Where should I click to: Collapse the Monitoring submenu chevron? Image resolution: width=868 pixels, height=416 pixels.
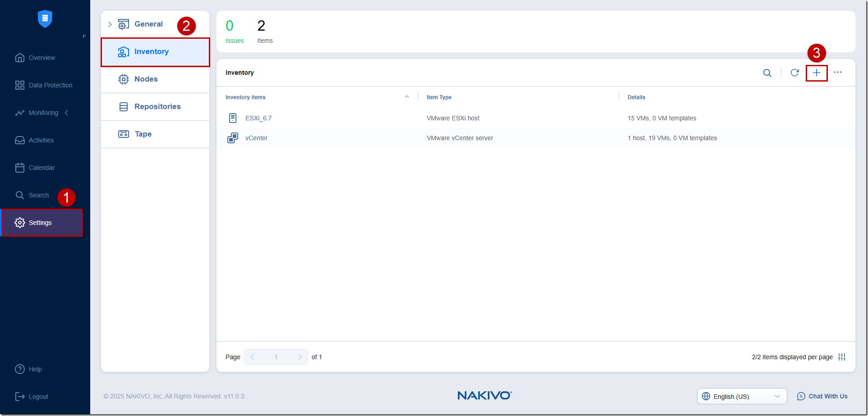(66, 113)
